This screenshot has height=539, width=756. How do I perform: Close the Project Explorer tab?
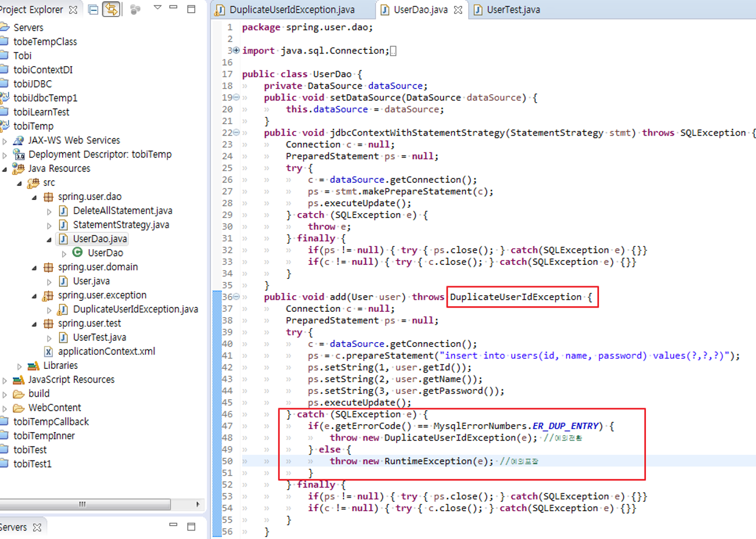(73, 10)
